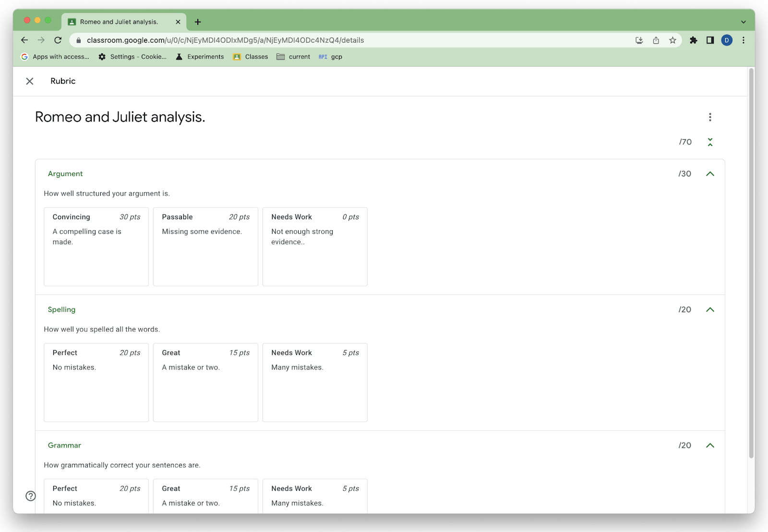Open the Chrome extensions puzzle icon
Screen dimensions: 768x532
click(693, 40)
